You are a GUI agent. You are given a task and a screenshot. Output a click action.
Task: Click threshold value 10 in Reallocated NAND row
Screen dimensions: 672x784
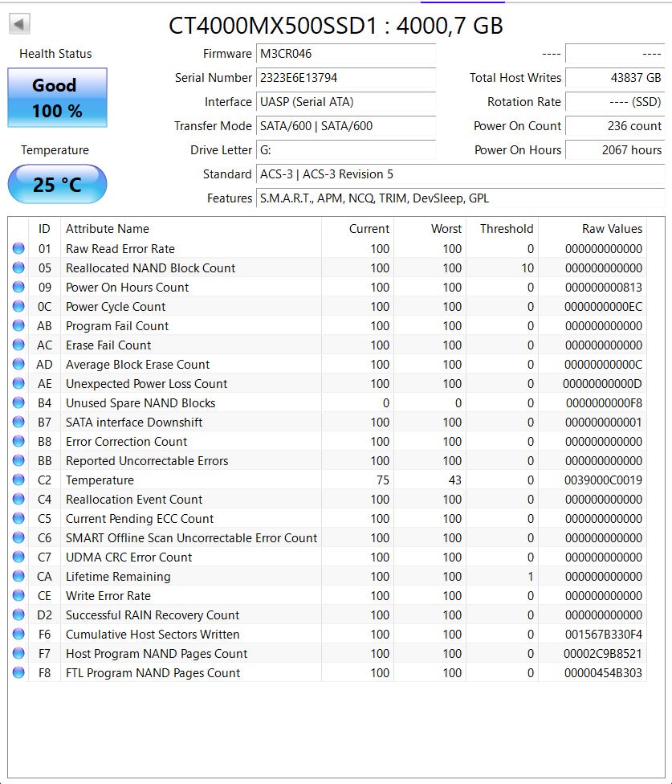(x=527, y=268)
